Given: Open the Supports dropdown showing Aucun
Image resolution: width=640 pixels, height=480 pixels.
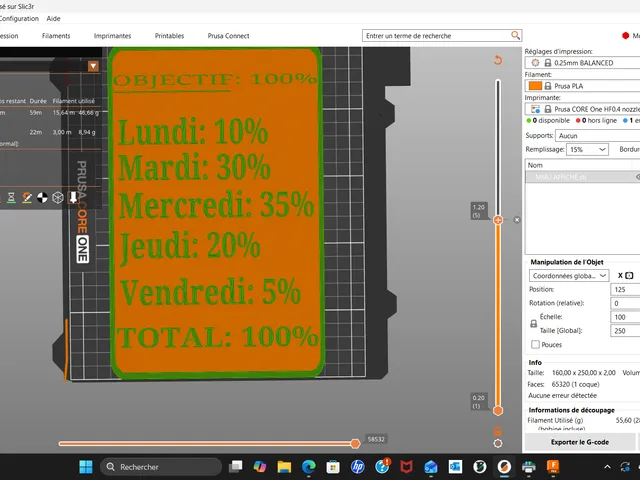Looking at the screenshot, I should coord(598,136).
